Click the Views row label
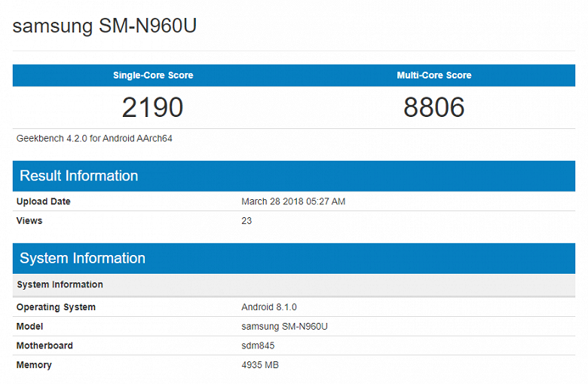This screenshot has width=588, height=384. pyautogui.click(x=29, y=221)
